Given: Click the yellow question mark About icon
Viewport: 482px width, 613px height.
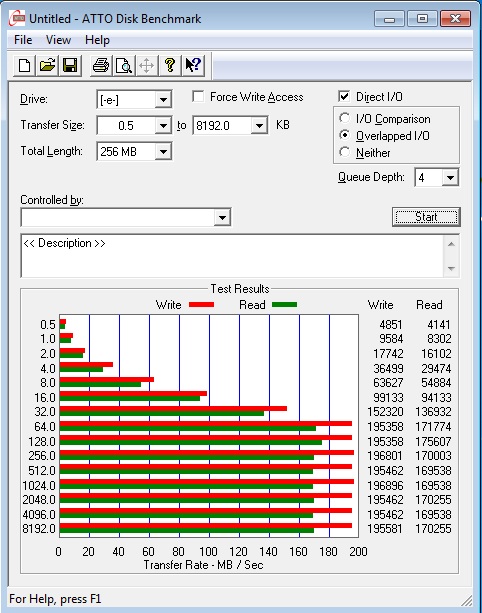Looking at the screenshot, I should point(170,65).
